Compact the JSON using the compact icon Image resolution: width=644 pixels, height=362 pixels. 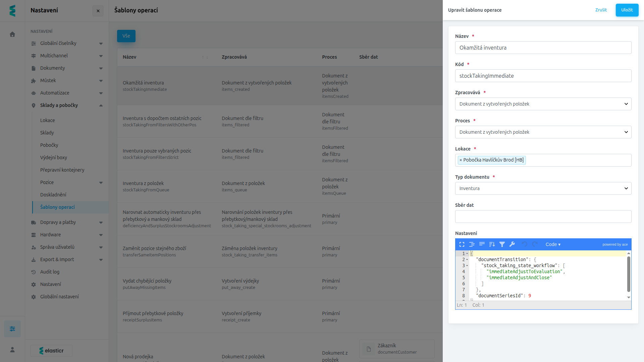pos(482,244)
